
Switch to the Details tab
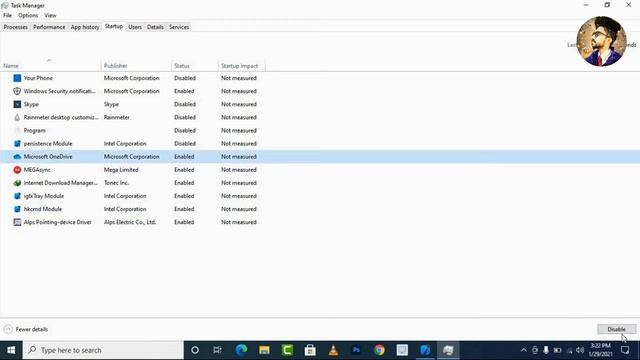point(155,27)
